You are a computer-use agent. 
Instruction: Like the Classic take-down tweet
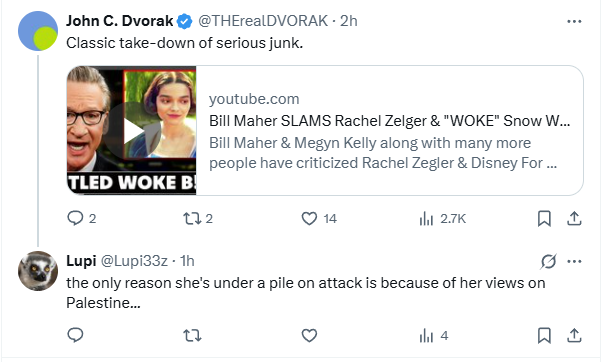point(309,218)
